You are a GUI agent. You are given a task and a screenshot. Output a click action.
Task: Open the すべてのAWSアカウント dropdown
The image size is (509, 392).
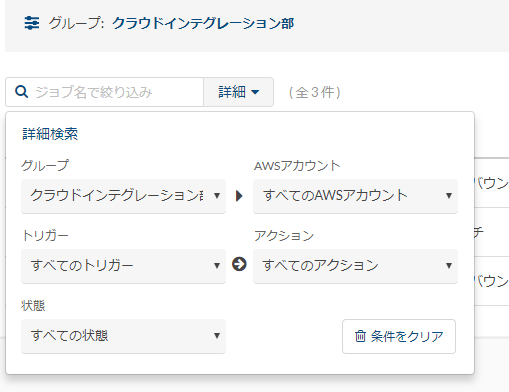[355, 196]
